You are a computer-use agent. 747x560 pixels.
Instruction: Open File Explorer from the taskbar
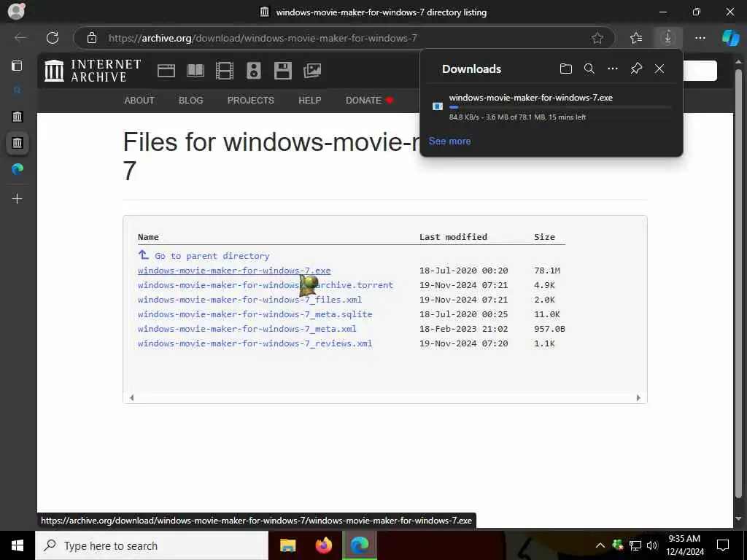point(287,545)
